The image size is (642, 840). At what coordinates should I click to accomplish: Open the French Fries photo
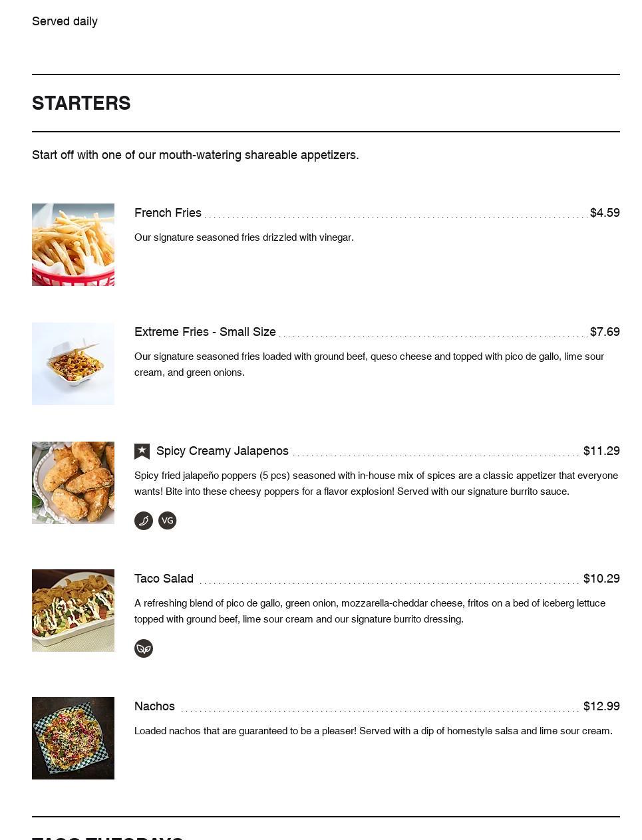(73, 245)
